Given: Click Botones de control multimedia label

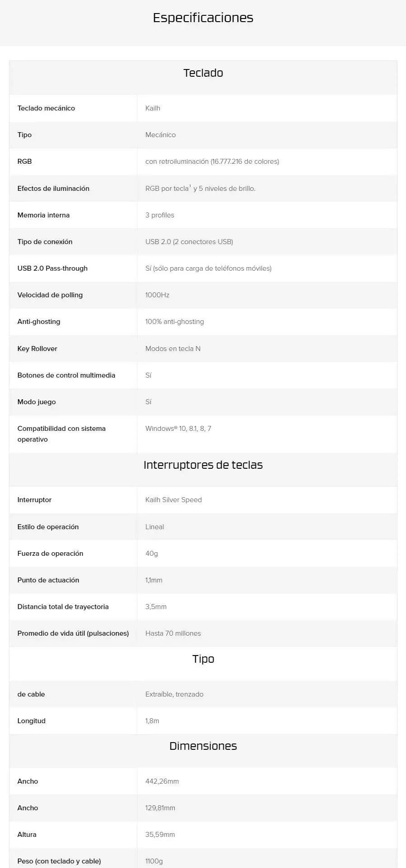Looking at the screenshot, I should 66,375.
